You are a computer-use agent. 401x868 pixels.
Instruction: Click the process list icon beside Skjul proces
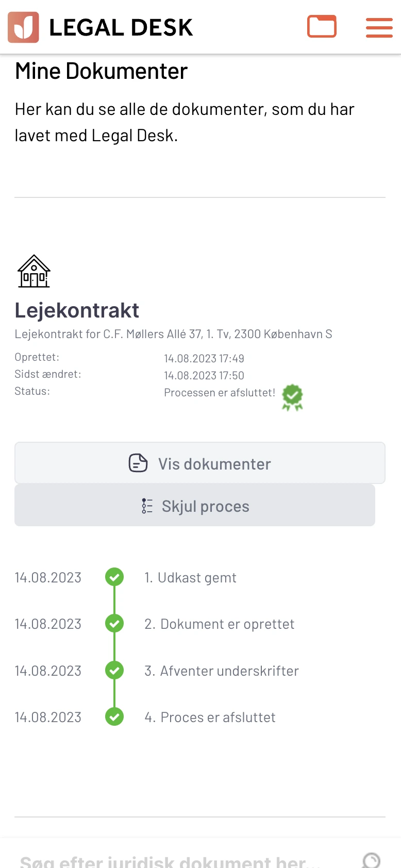click(x=147, y=506)
